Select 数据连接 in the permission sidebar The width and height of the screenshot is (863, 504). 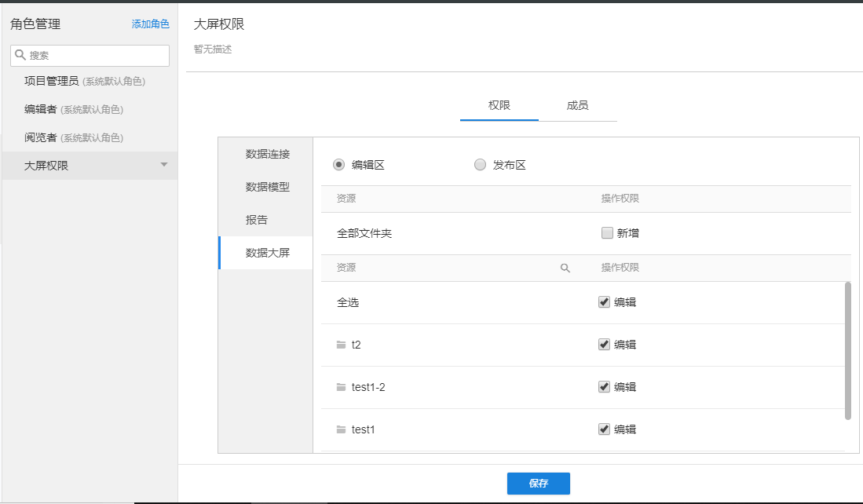click(x=267, y=154)
